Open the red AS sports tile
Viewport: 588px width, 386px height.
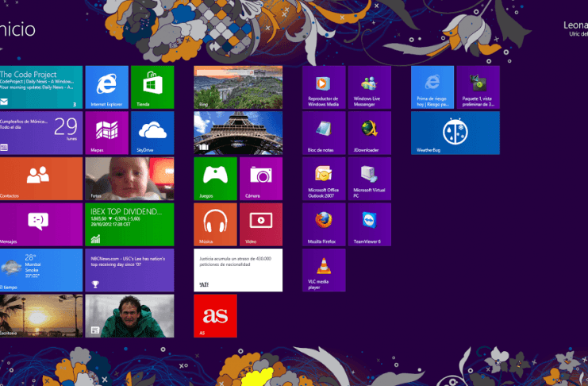[x=215, y=316]
